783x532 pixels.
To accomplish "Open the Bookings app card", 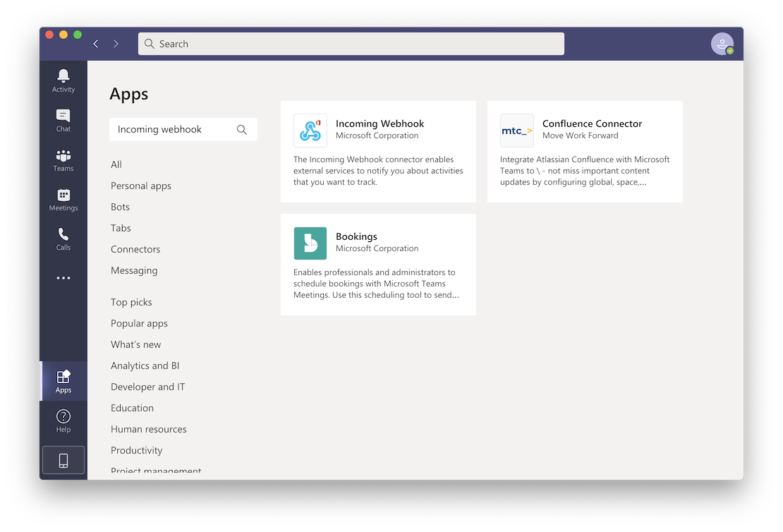I will point(378,265).
